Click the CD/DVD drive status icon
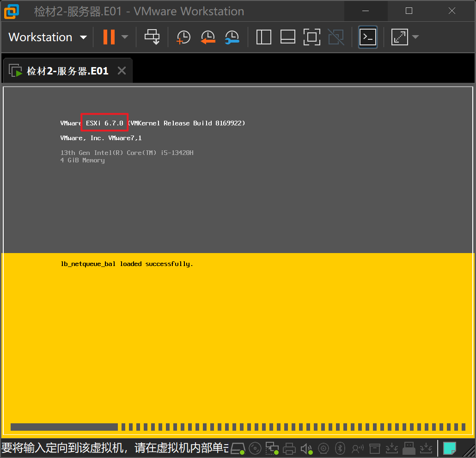The height and width of the screenshot is (458, 476). click(255, 448)
